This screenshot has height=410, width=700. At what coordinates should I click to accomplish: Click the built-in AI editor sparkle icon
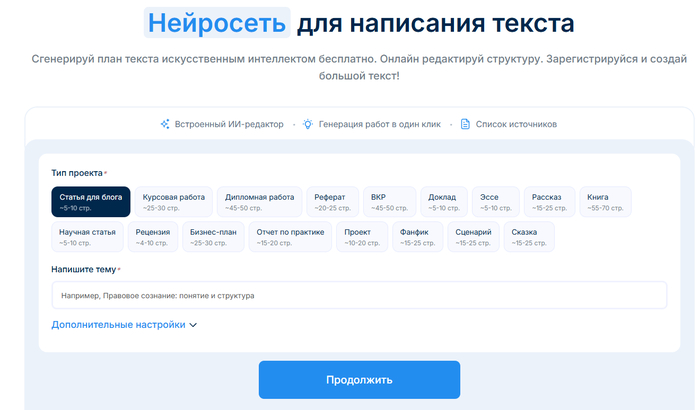pyautogui.click(x=166, y=124)
